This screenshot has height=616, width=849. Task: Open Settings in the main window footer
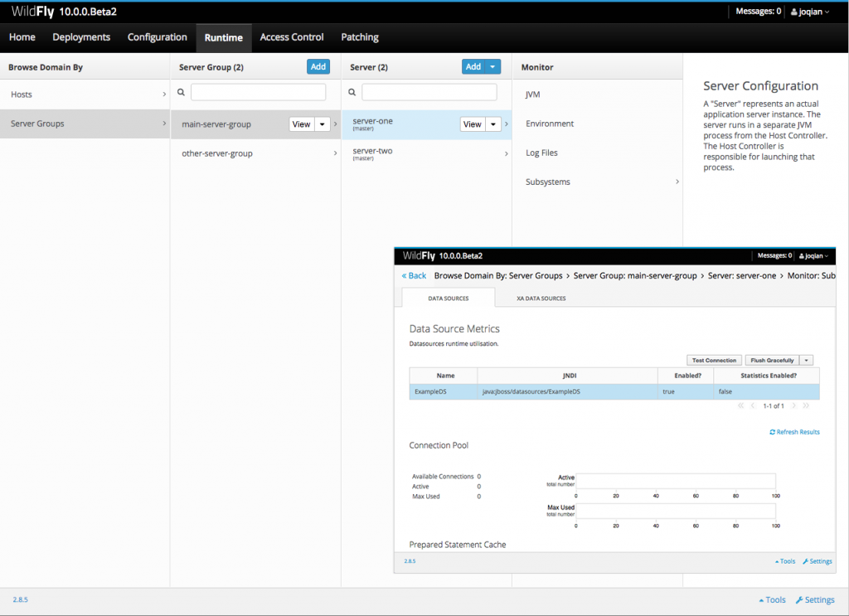(x=815, y=599)
